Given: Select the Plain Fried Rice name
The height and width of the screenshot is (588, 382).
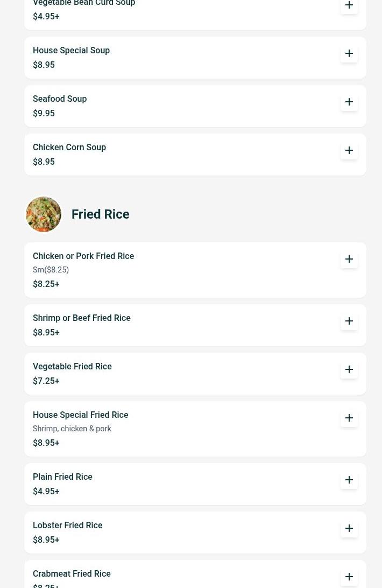Looking at the screenshot, I should (x=62, y=477).
